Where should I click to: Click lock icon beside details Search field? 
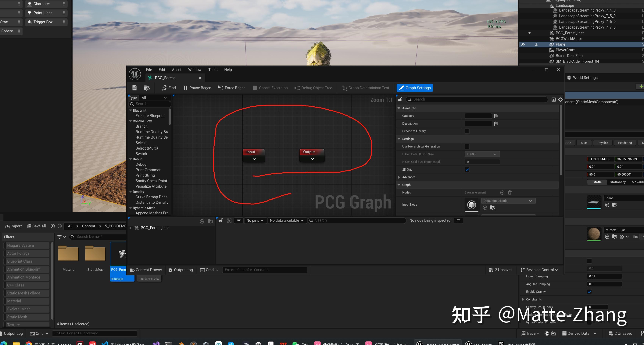tap(400, 99)
